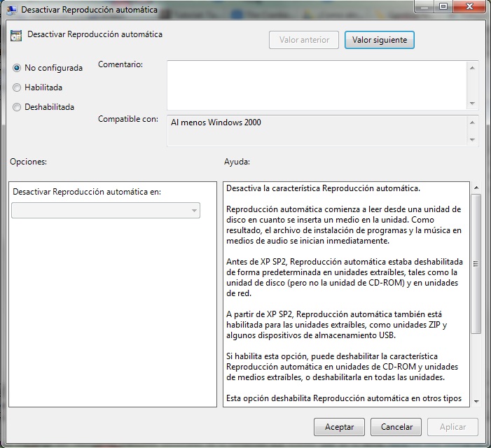Click the 'Comentario:' label
The height and width of the screenshot is (448, 491).
click(x=120, y=64)
